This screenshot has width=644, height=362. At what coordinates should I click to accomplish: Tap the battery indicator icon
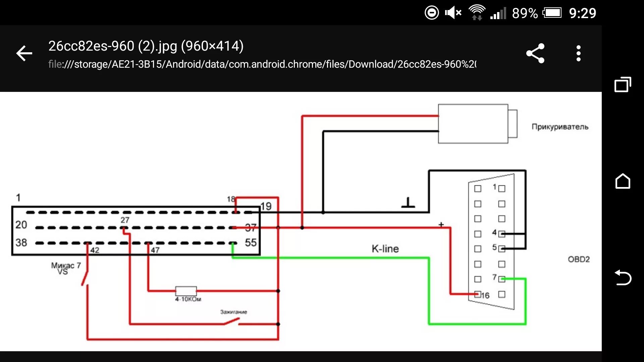[552, 13]
